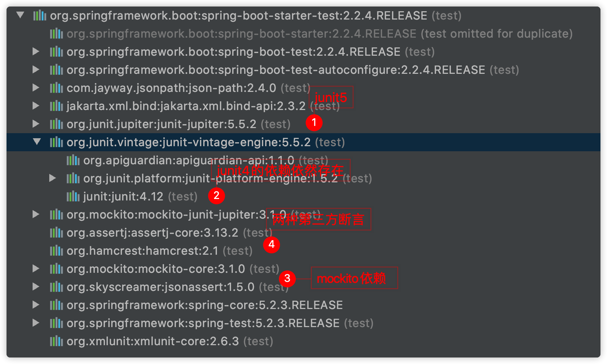Click the spring-core library icon
Viewport: 607px width, 364px height.
point(56,305)
